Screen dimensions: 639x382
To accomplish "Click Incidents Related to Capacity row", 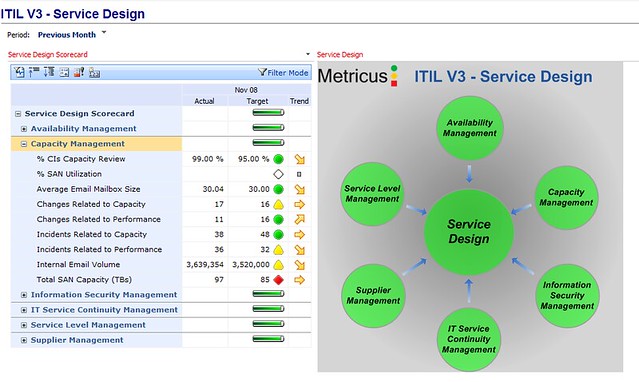I will 161,234.
